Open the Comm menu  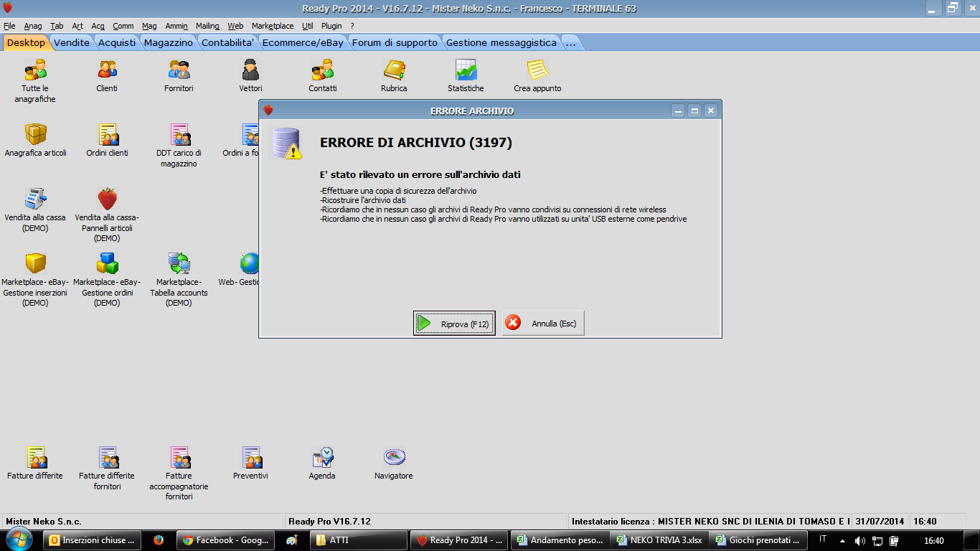(123, 26)
